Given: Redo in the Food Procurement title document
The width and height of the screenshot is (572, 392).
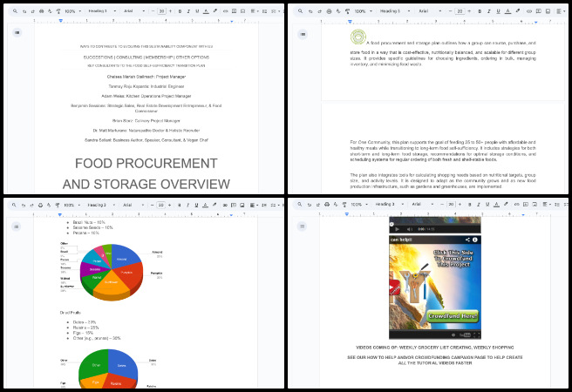Looking at the screenshot, I should [x=33, y=11].
